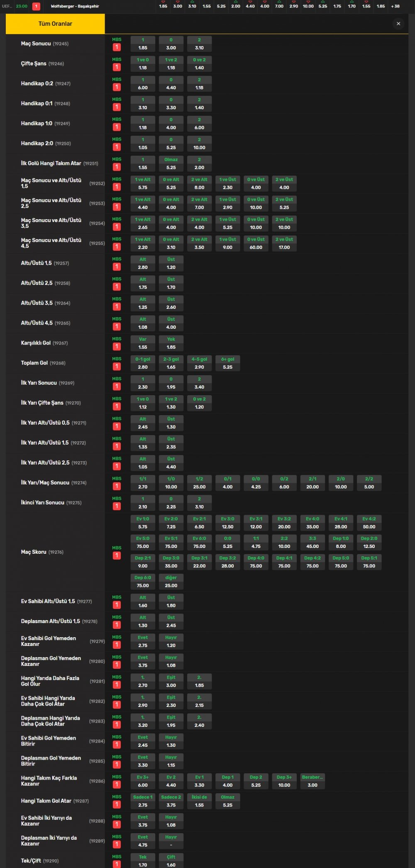
Task: Pick Maç Sonucu home win at 1.85
Action: 143,44
